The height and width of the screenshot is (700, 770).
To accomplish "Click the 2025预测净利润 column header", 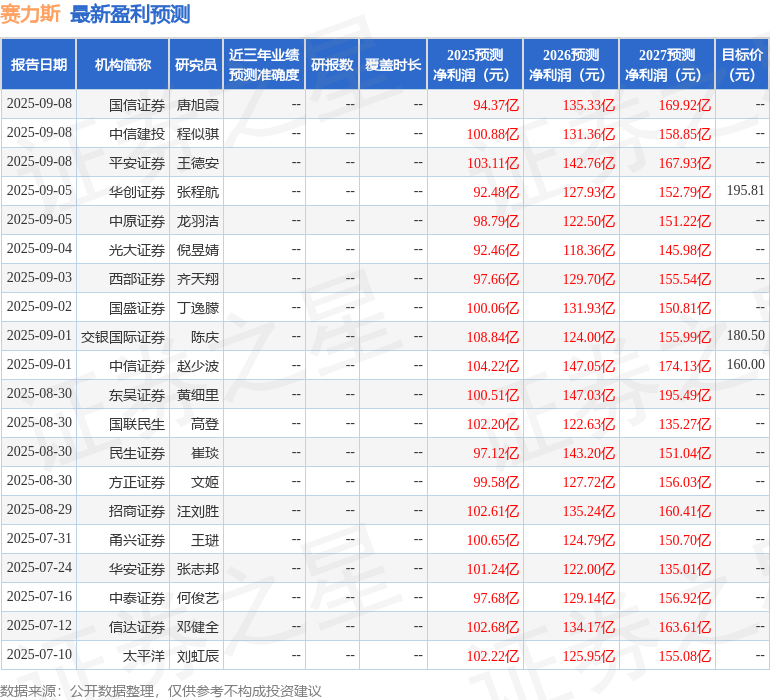I will (x=475, y=64).
